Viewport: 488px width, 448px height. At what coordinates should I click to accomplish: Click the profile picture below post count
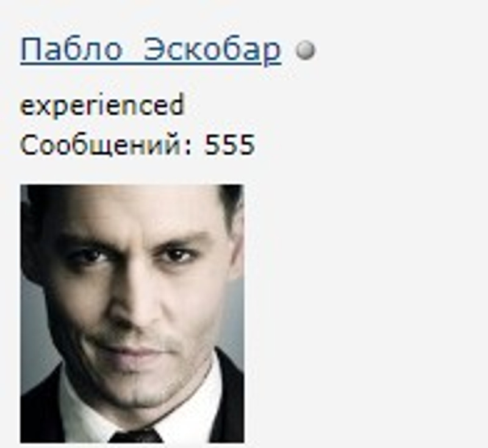tap(132, 313)
